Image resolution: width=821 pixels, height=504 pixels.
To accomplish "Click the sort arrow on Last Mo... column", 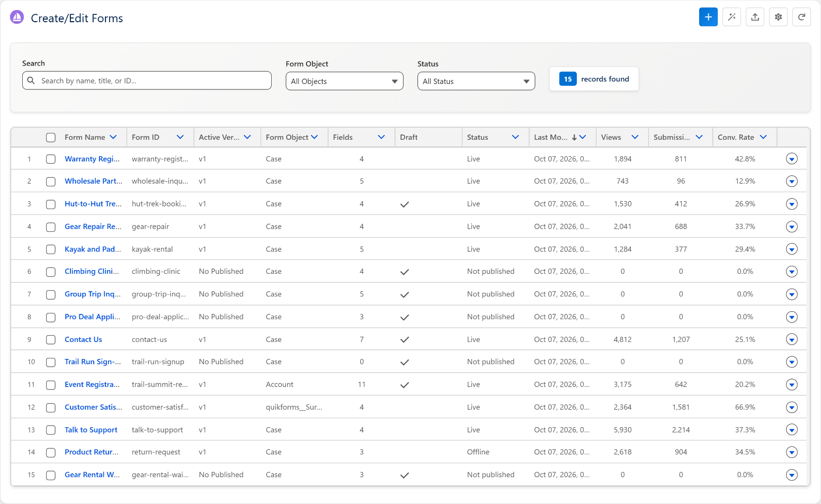I will point(574,137).
